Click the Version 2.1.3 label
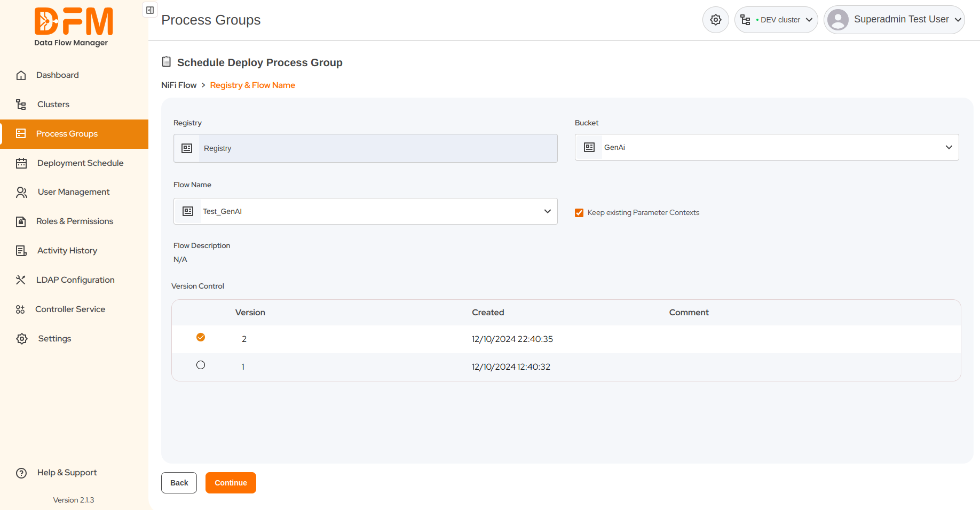Viewport: 980px width, 510px height. 74,500
